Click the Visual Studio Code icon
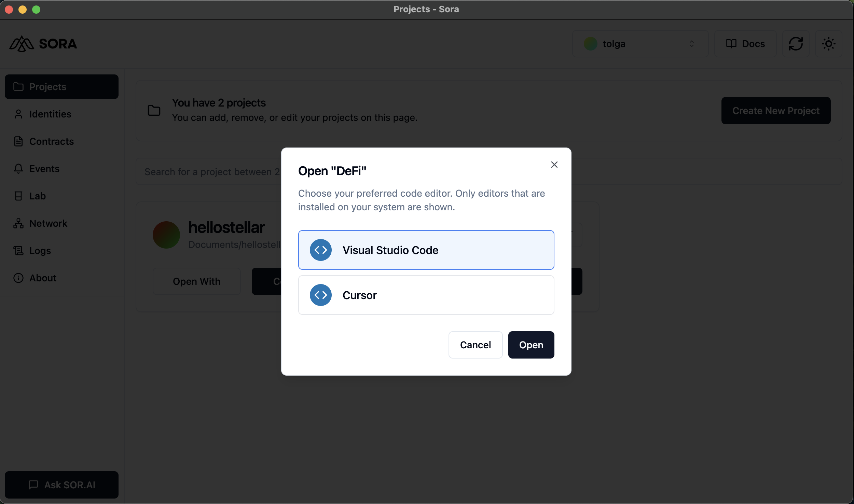854x504 pixels. (x=320, y=250)
